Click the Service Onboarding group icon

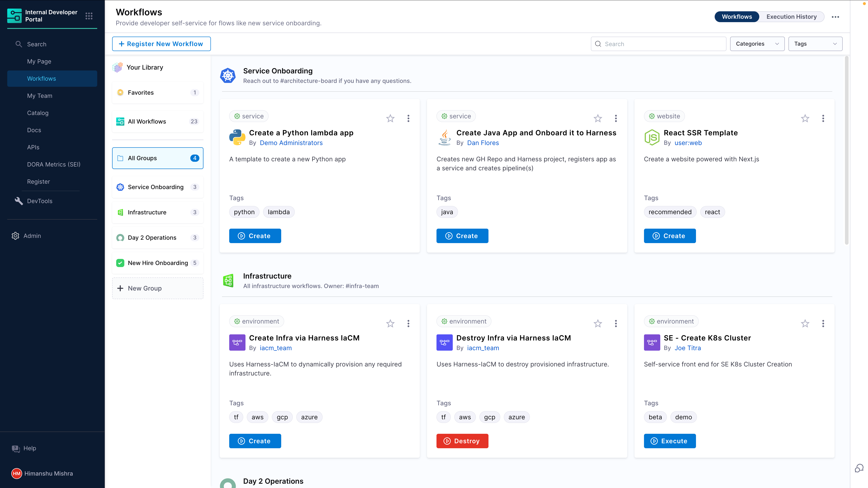coord(120,187)
